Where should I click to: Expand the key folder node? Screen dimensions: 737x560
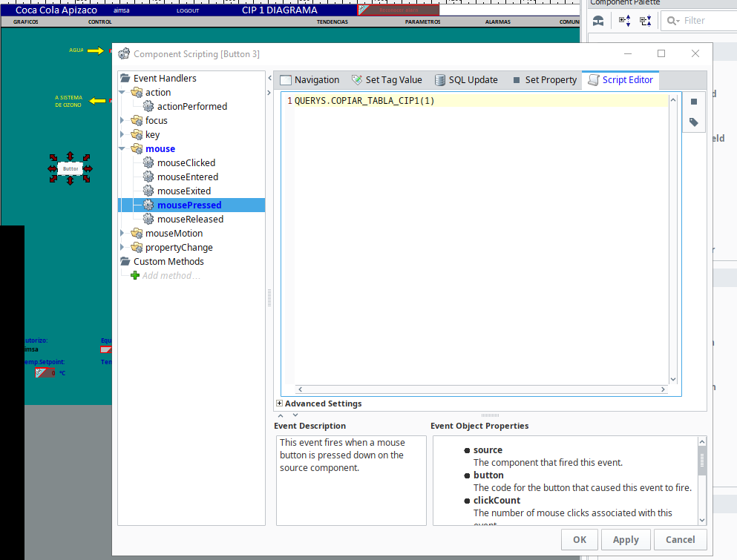122,135
